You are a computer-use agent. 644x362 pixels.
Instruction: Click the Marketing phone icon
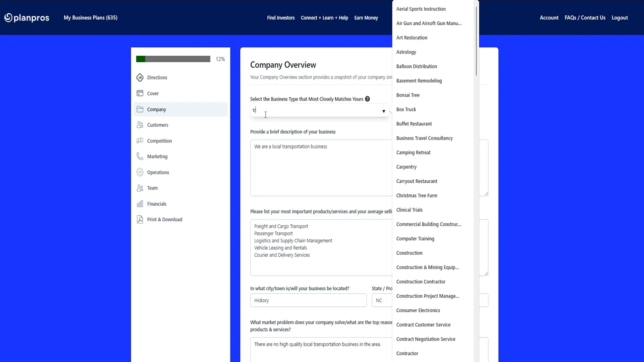140,156
